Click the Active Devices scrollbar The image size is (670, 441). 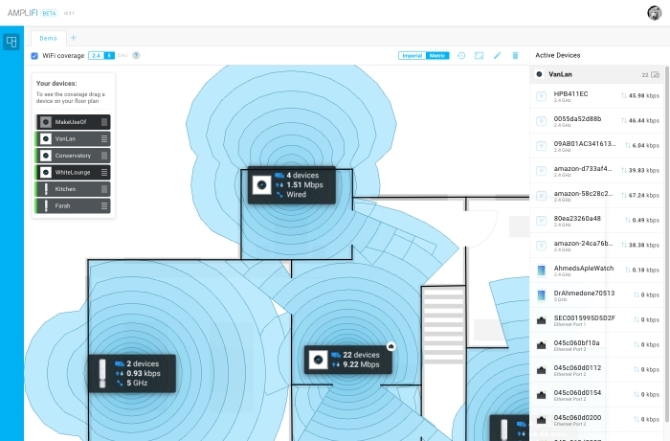(667, 244)
